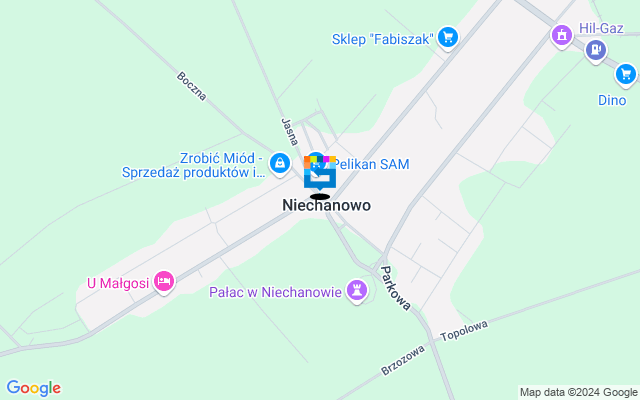Click the Map data ©2024 Google attribution

point(578,393)
